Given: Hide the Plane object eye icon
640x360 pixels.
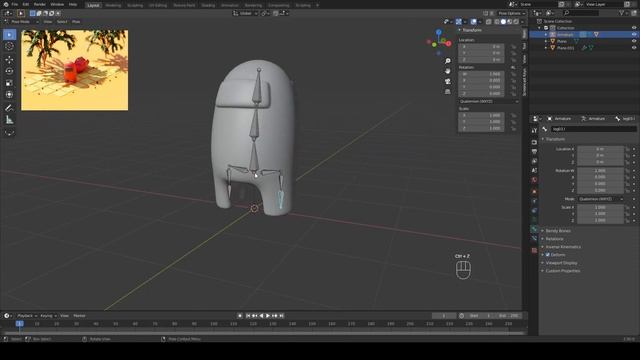Looking at the screenshot, I should click(634, 41).
